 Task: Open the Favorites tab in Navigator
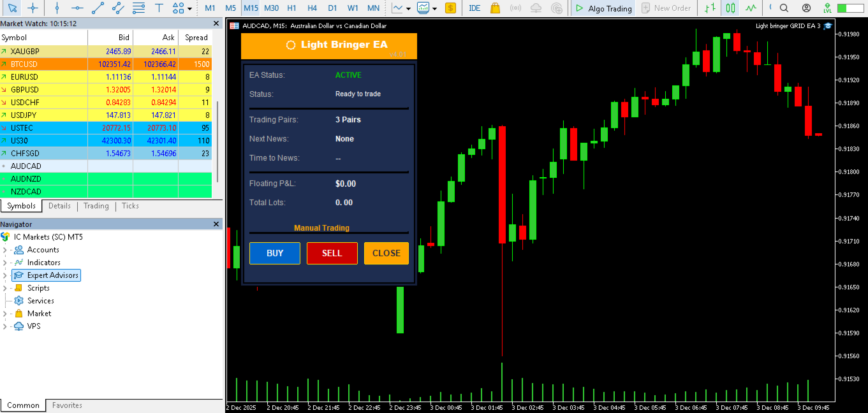click(67, 405)
